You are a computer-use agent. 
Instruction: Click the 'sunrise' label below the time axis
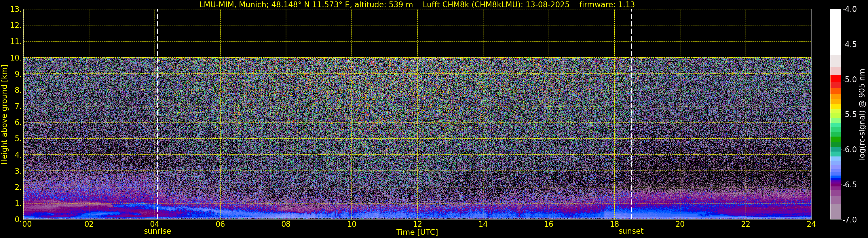click(x=157, y=231)
